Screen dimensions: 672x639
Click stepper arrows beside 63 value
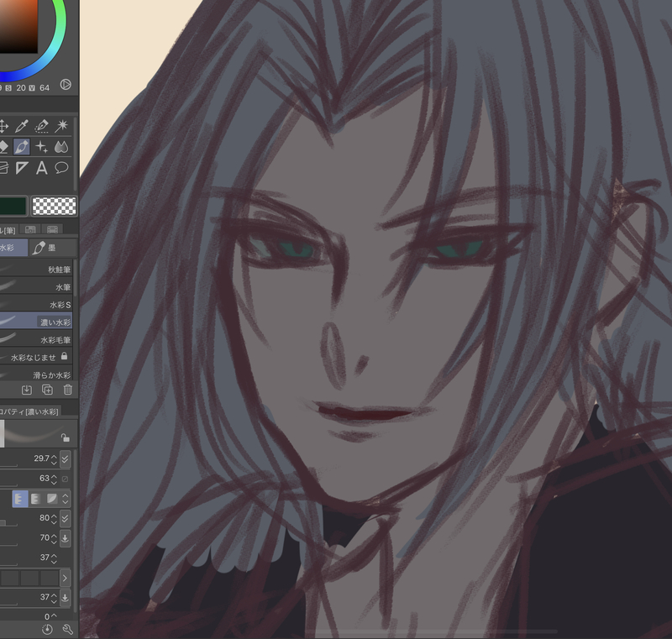[x=54, y=479]
